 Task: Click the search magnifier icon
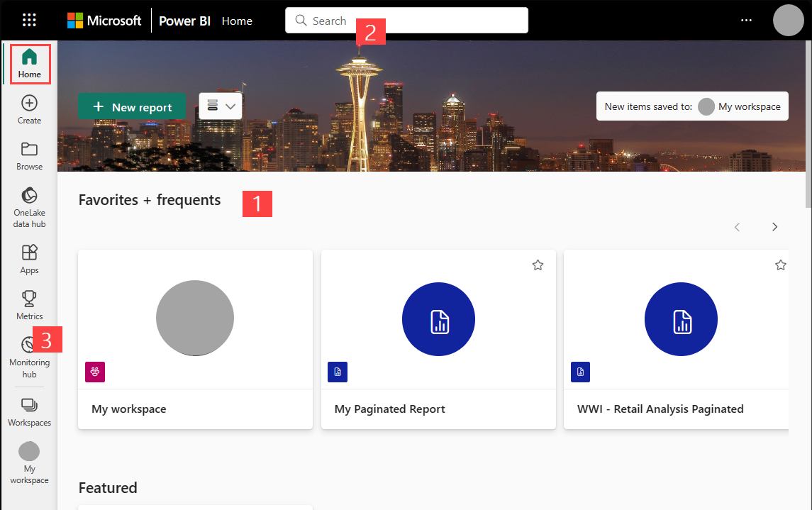coord(301,20)
